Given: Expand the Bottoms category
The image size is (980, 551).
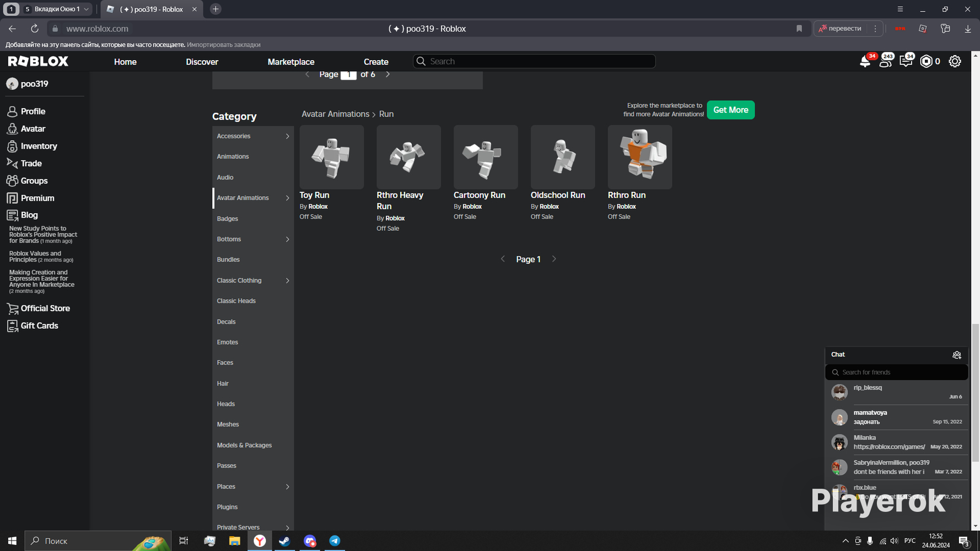Looking at the screenshot, I should point(287,239).
